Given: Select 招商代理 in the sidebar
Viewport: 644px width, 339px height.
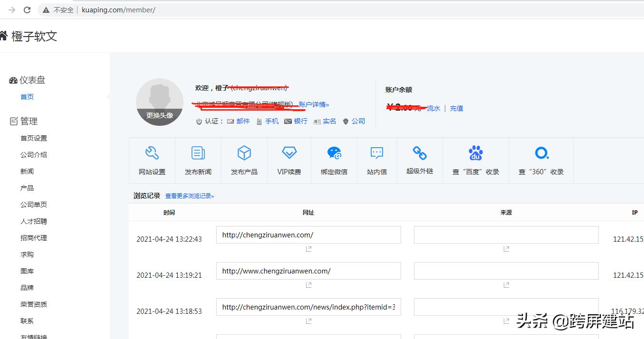Looking at the screenshot, I should 34,238.
